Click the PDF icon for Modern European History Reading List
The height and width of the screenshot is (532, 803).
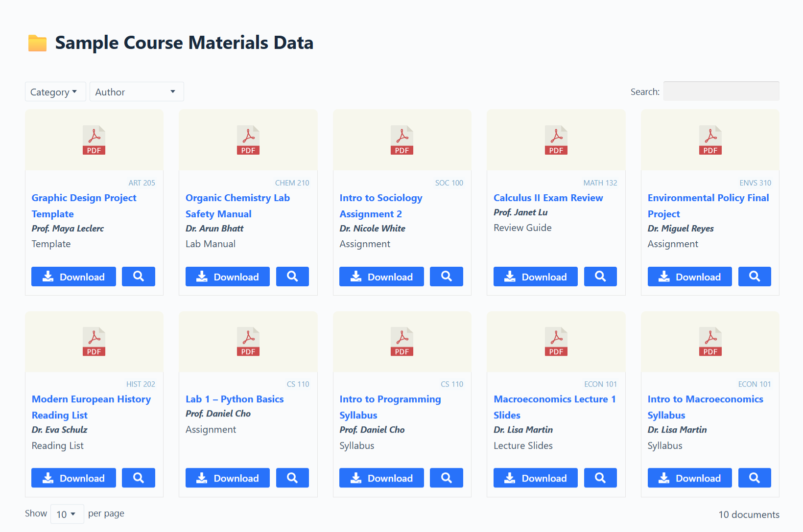(94, 341)
